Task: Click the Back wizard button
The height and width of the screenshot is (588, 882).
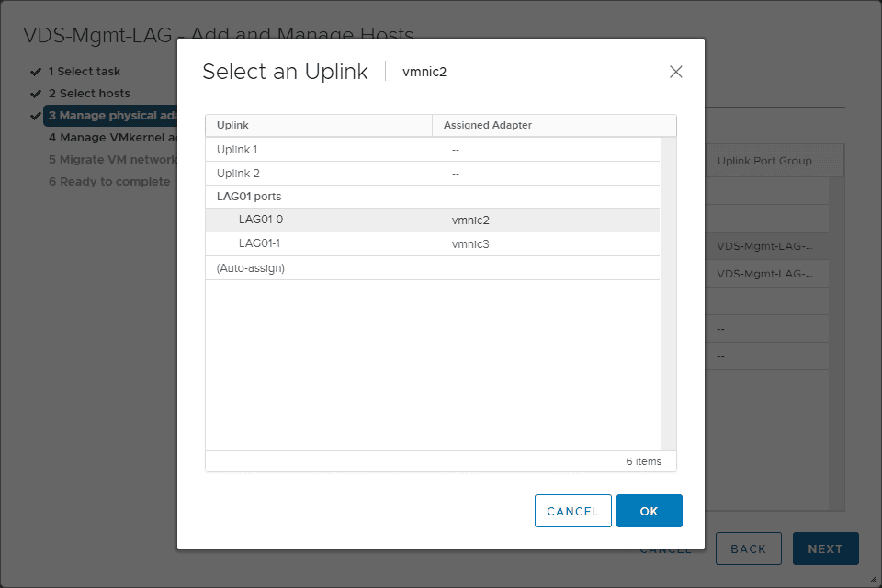Action: point(748,548)
